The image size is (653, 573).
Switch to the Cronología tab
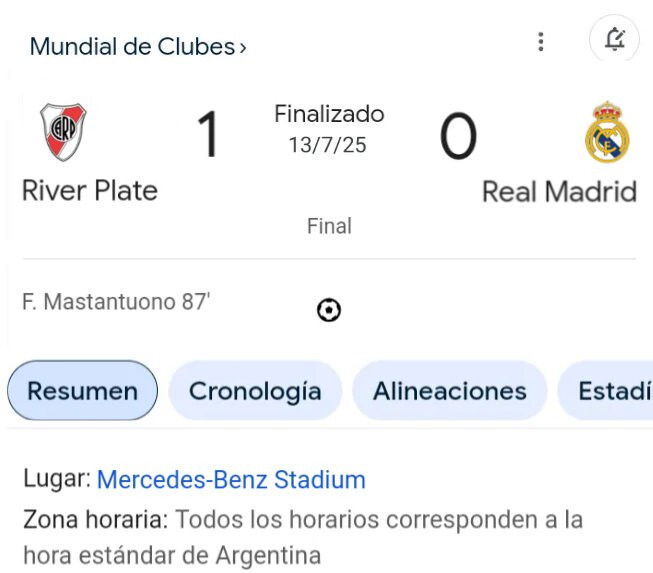[x=255, y=391]
